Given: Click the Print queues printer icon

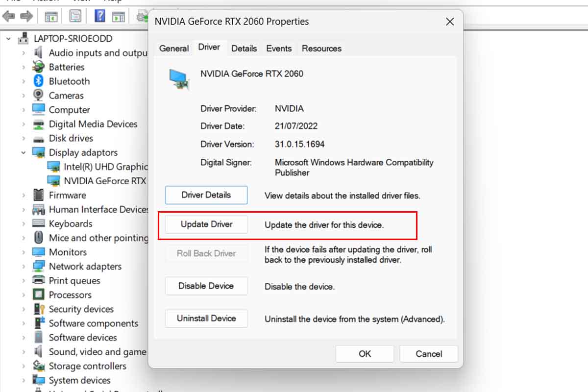Looking at the screenshot, I should 38,280.
